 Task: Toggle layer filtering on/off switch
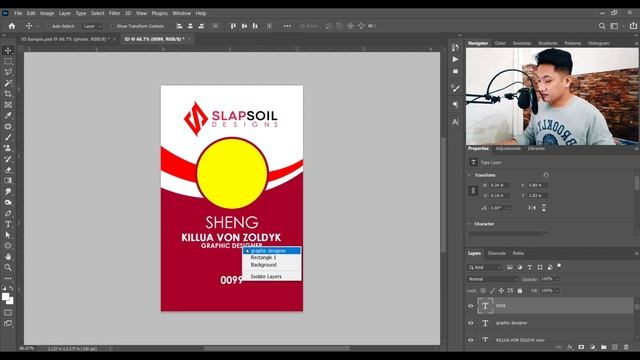(559, 266)
